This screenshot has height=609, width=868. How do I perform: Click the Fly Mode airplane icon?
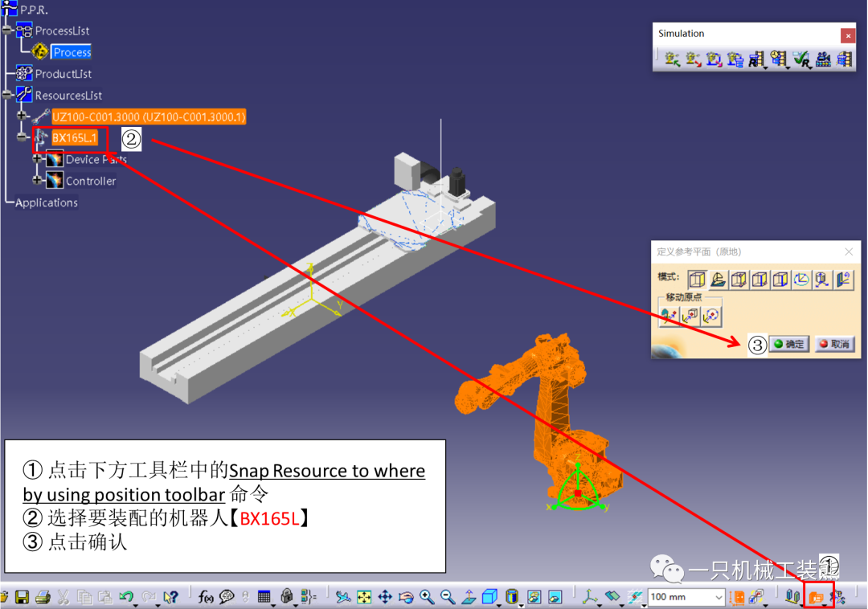click(x=343, y=597)
